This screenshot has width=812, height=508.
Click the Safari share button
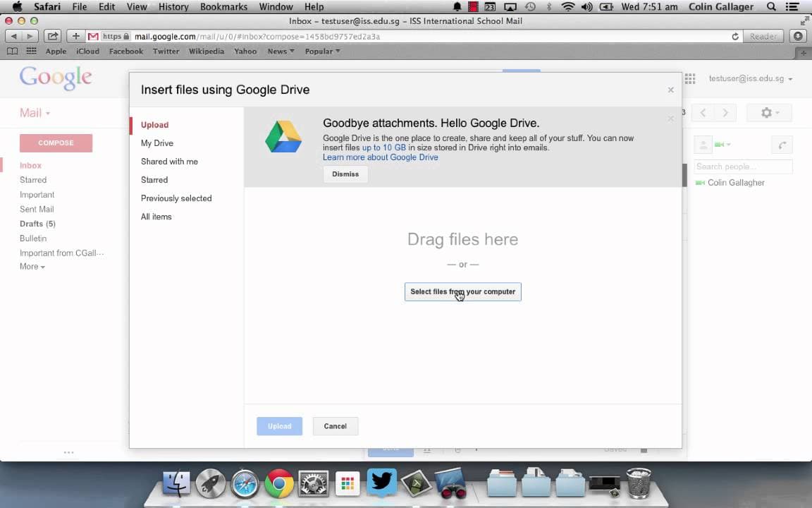tap(52, 36)
